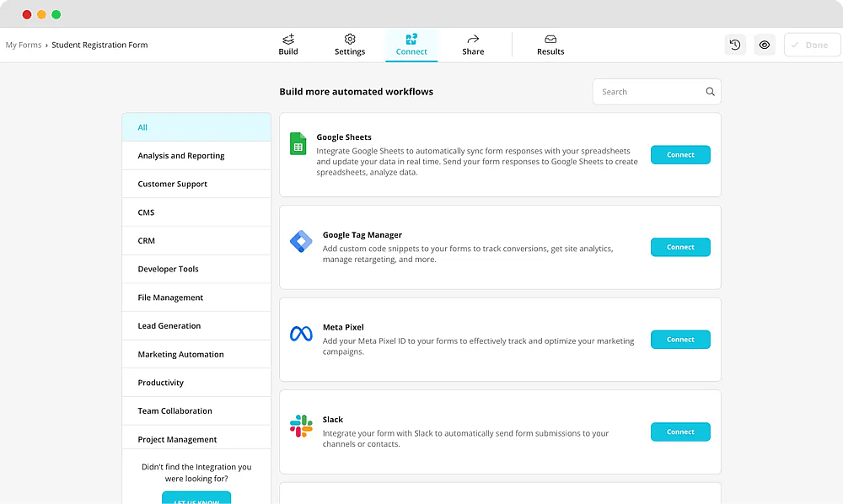Open the Settings tab
Viewport: 843px width, 504px height.
pyautogui.click(x=350, y=46)
